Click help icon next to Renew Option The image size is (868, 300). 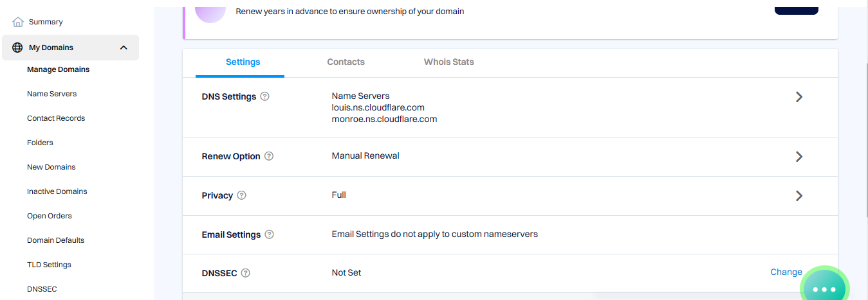[269, 156]
